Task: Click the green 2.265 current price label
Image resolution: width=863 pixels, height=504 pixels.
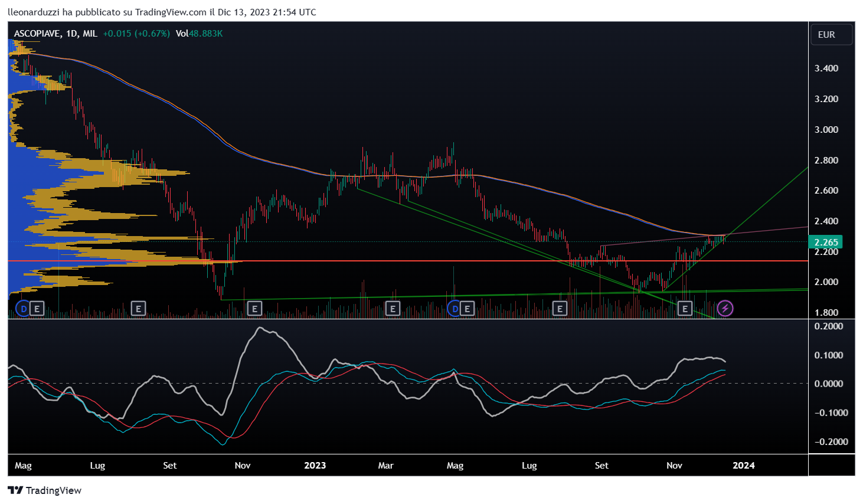Action: [826, 243]
